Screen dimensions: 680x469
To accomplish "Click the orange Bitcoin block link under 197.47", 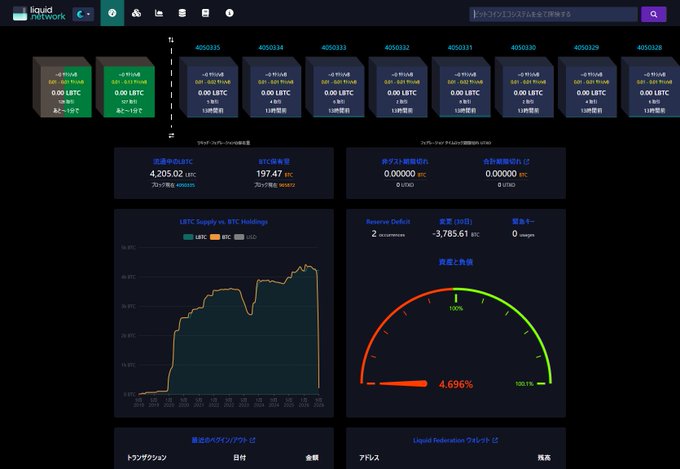I will [287, 185].
